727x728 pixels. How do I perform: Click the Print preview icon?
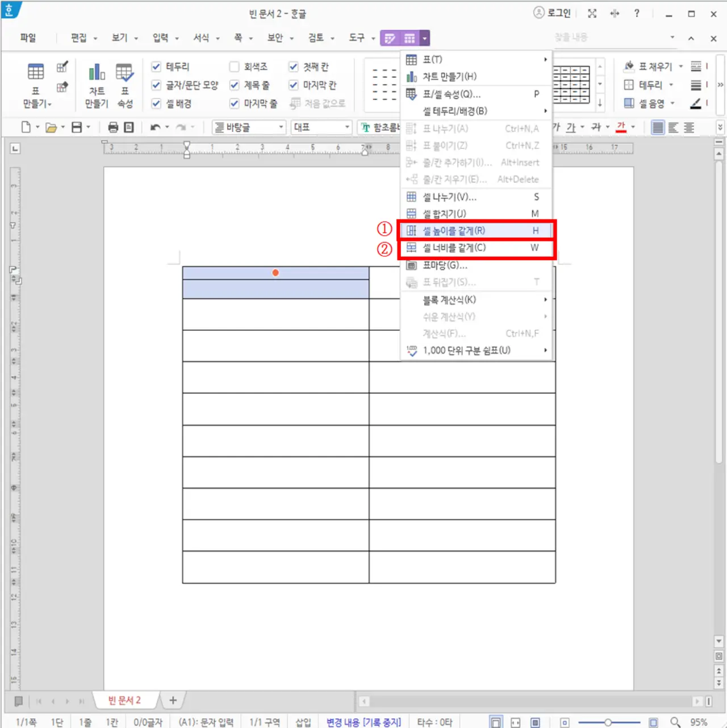click(129, 127)
